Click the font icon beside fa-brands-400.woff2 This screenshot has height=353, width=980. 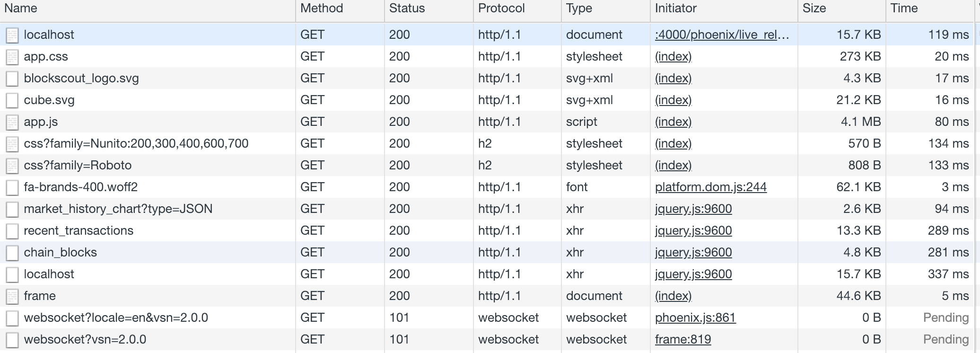point(13,186)
